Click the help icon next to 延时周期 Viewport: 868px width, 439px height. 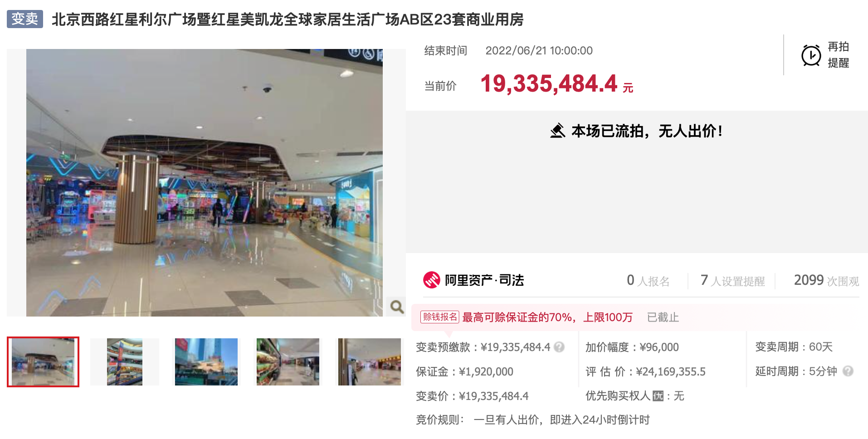(x=848, y=371)
